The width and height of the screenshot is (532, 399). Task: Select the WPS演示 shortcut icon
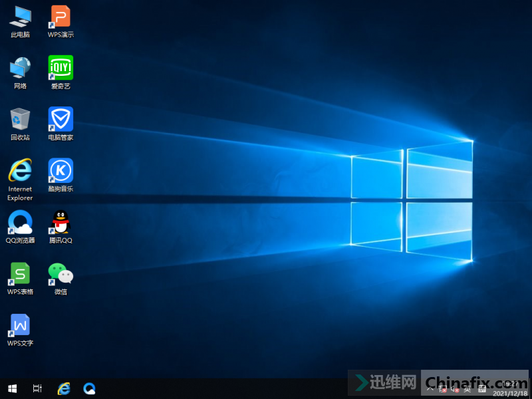pyautogui.click(x=61, y=21)
